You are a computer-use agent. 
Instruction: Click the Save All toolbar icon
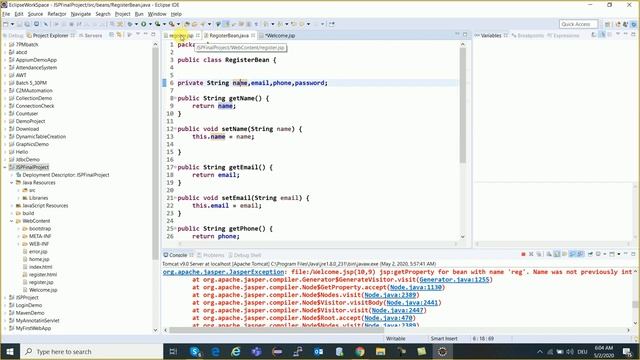(28, 24)
